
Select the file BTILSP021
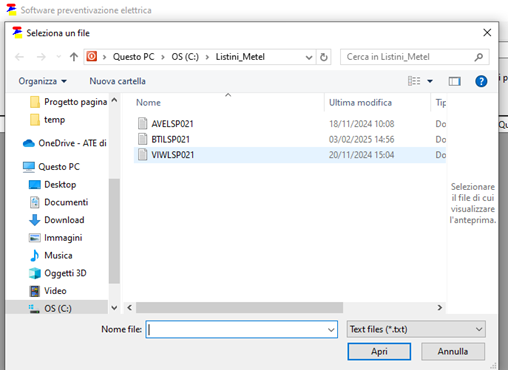[x=170, y=139]
